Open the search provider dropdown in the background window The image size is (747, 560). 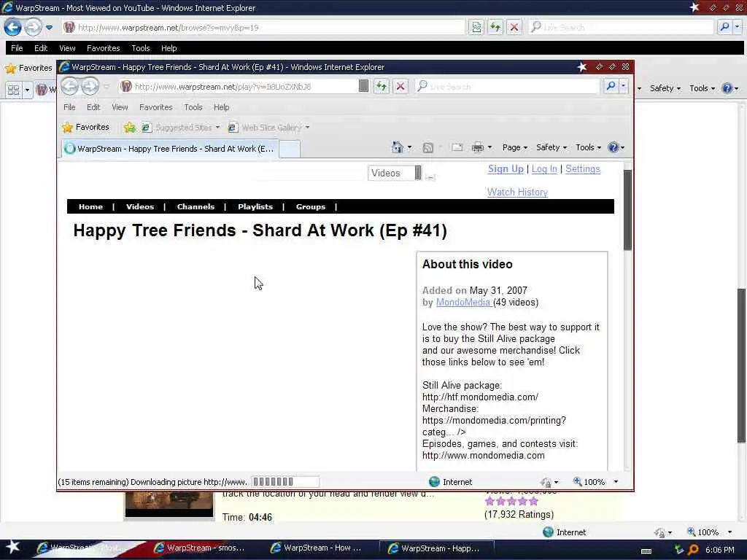737,27
